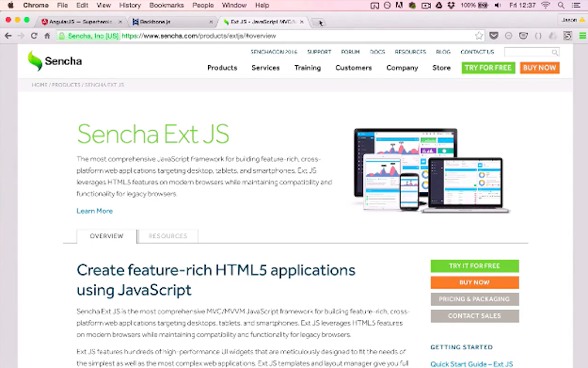Open the Chrome History menu
The image size is (588, 368).
[130, 5]
